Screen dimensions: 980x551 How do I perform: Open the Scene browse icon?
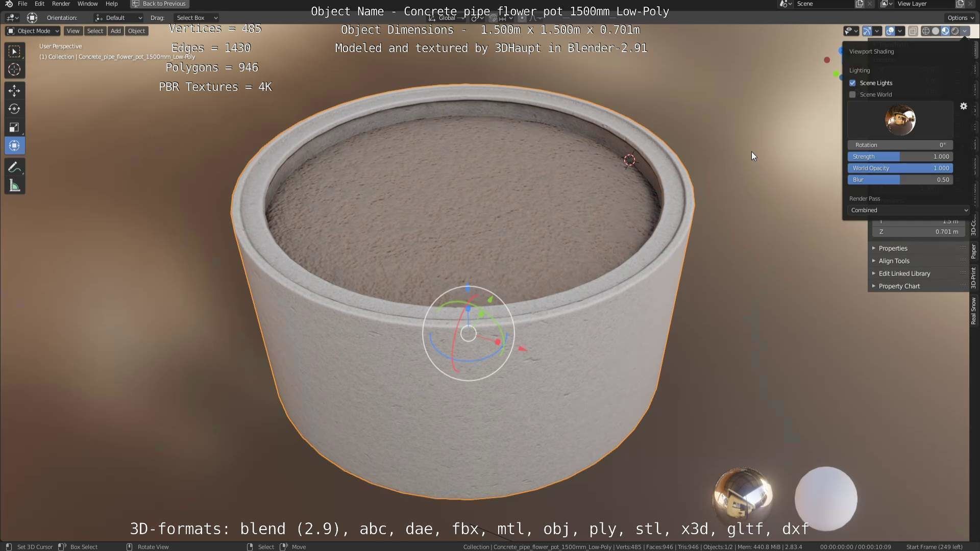coord(785,4)
